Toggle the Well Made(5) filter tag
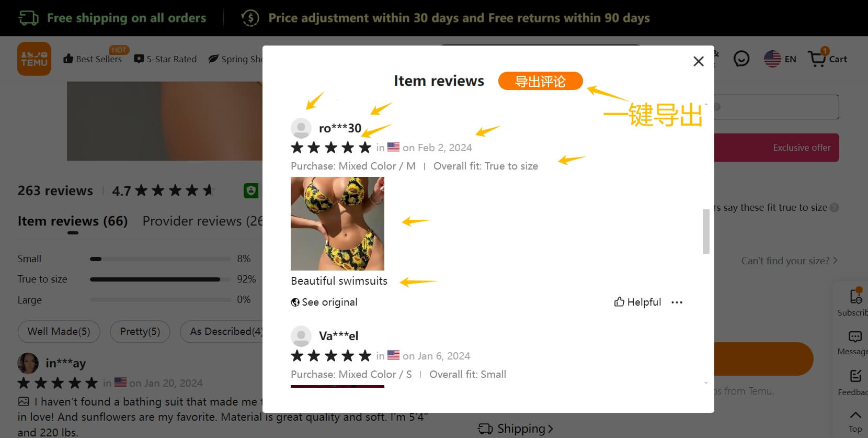The height and width of the screenshot is (438, 868). [x=59, y=332]
